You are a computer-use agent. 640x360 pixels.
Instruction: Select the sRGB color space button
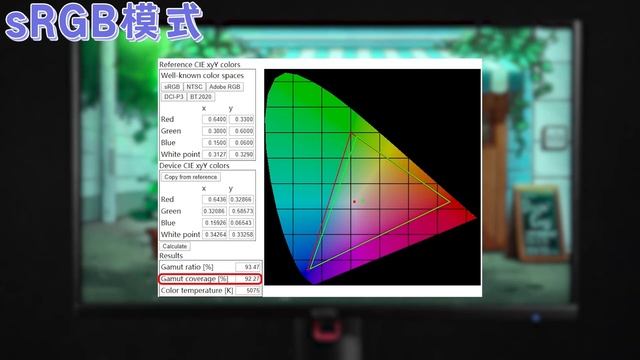pyautogui.click(x=172, y=87)
